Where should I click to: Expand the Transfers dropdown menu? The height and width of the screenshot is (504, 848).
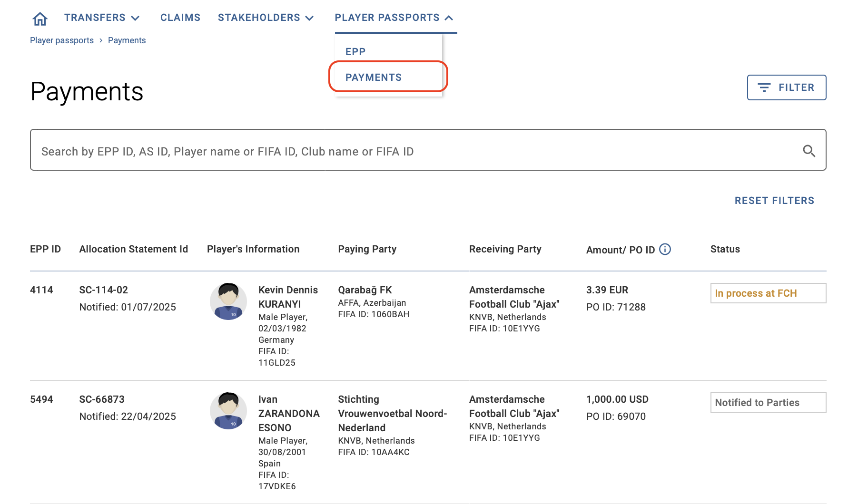[102, 18]
